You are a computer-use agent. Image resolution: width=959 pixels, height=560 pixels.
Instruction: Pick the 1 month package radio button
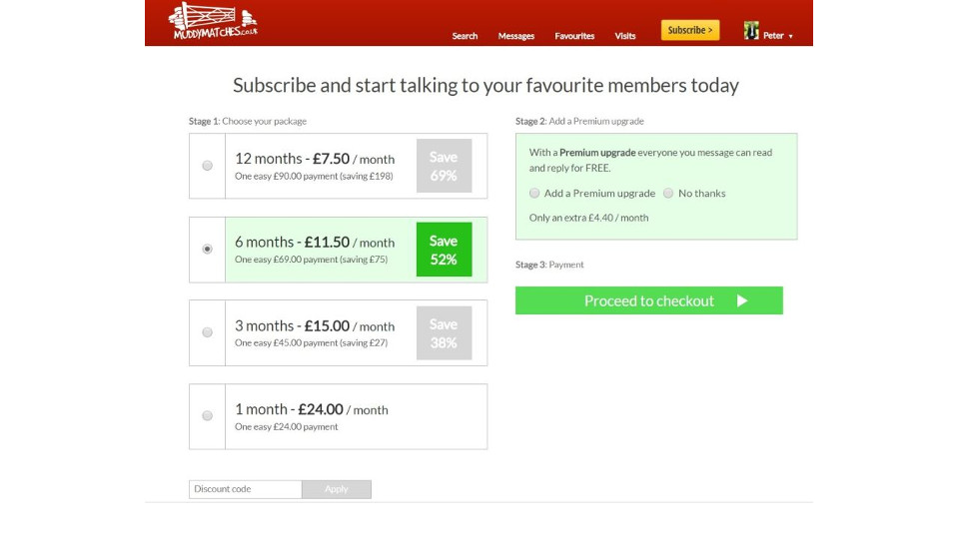pyautogui.click(x=208, y=416)
